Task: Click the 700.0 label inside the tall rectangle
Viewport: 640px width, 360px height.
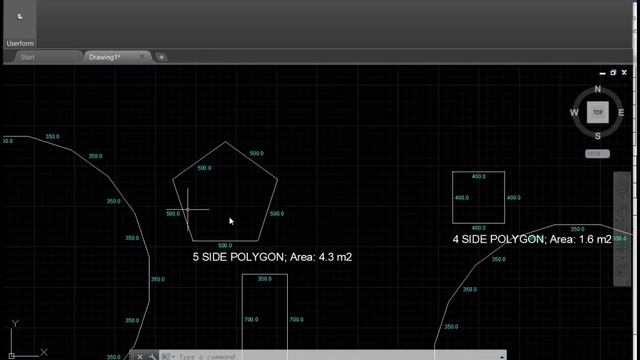Action: pyautogui.click(x=251, y=320)
